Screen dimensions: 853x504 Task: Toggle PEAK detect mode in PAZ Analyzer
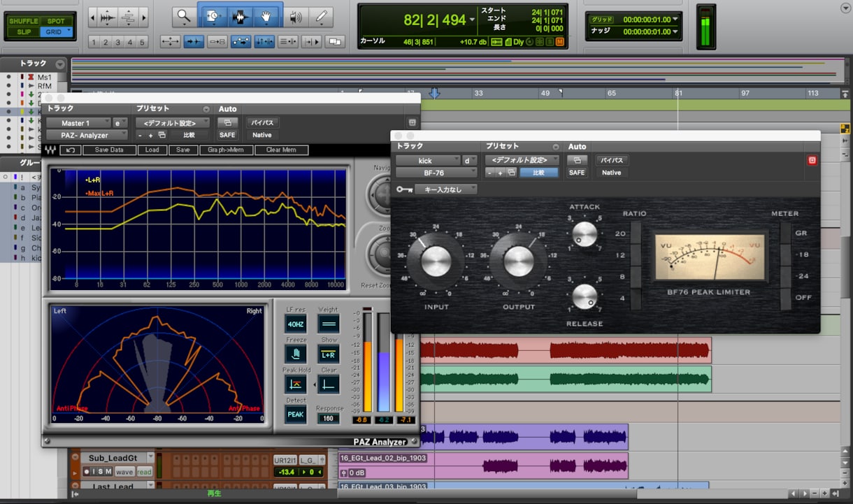pyautogui.click(x=296, y=414)
